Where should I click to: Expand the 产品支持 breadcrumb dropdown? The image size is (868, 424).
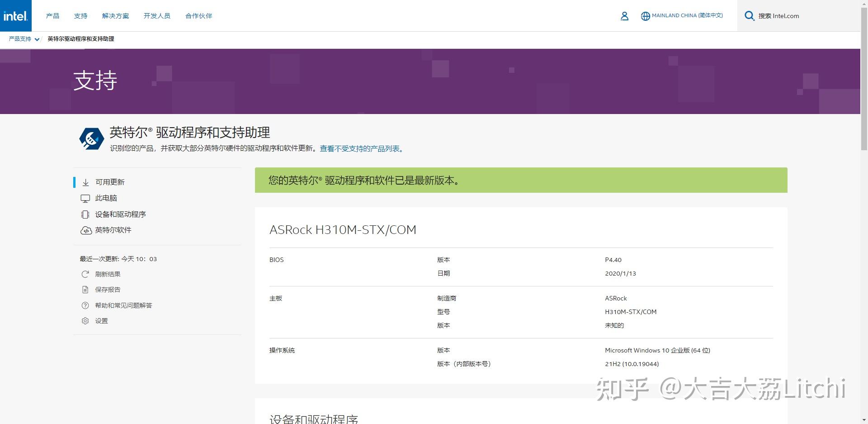[37, 39]
